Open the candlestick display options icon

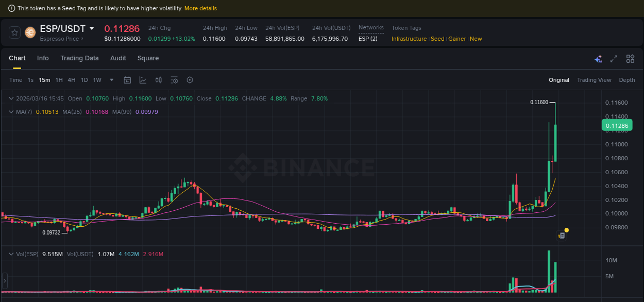pos(158,80)
